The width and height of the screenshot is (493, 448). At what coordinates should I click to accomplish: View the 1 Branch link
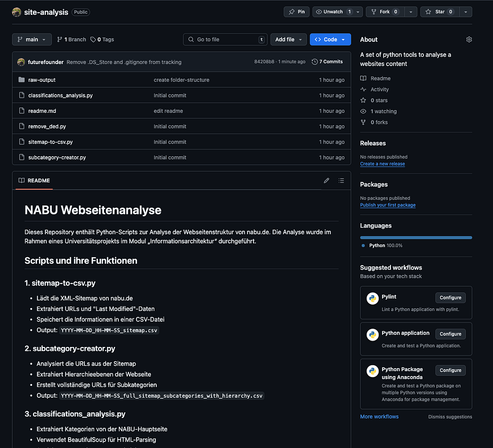pos(71,39)
